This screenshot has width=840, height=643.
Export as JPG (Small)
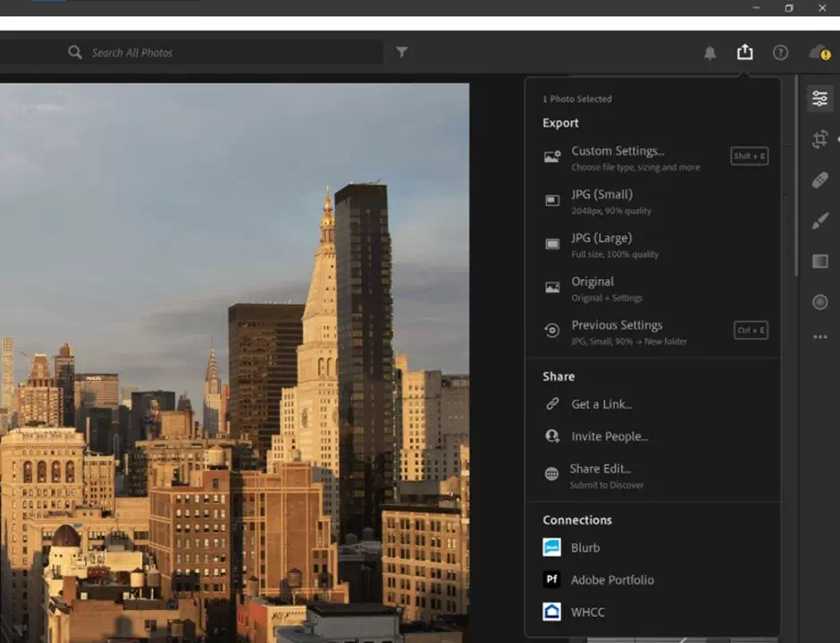653,201
